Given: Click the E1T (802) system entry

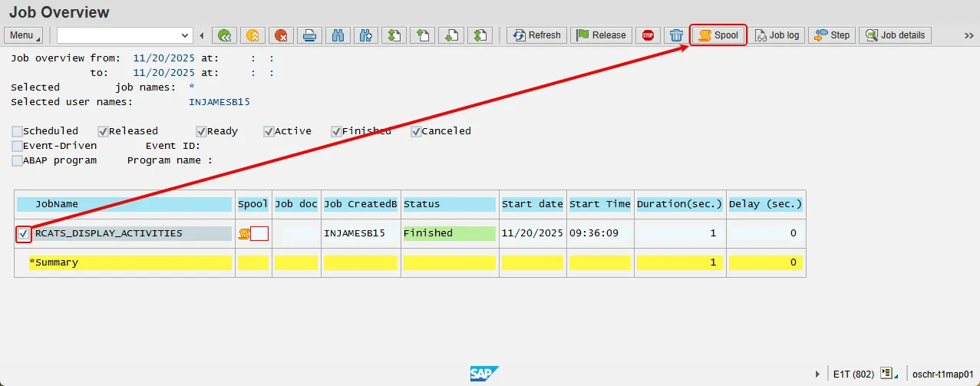Looking at the screenshot, I should click(853, 374).
